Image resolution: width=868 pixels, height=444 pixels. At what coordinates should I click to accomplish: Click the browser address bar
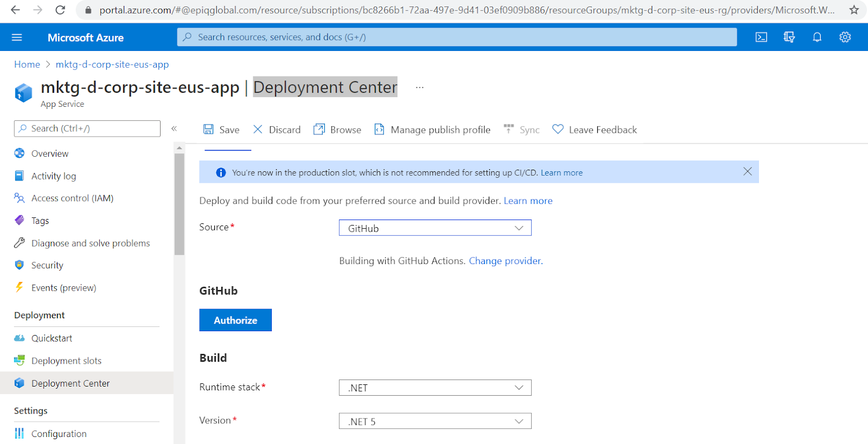coord(467,10)
